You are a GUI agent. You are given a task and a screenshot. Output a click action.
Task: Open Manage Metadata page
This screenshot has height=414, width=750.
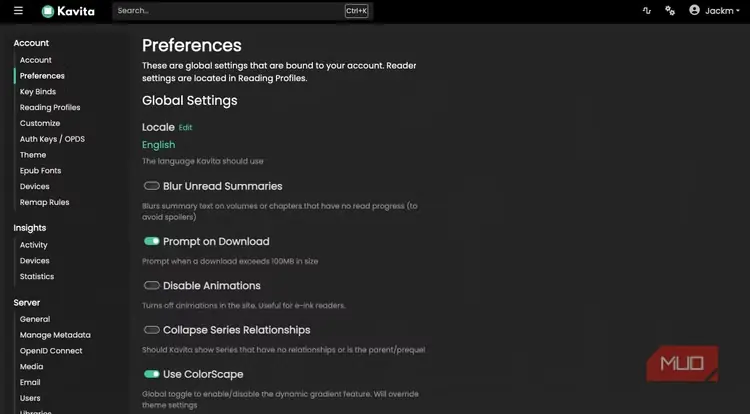point(55,335)
